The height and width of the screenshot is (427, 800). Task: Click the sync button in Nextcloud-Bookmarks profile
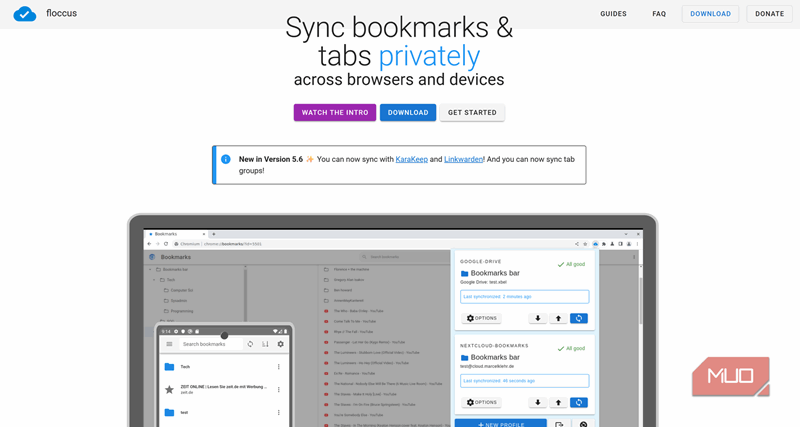578,402
